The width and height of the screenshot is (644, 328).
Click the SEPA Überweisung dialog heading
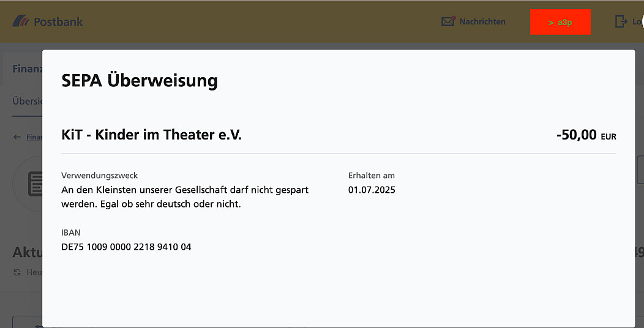tap(140, 80)
